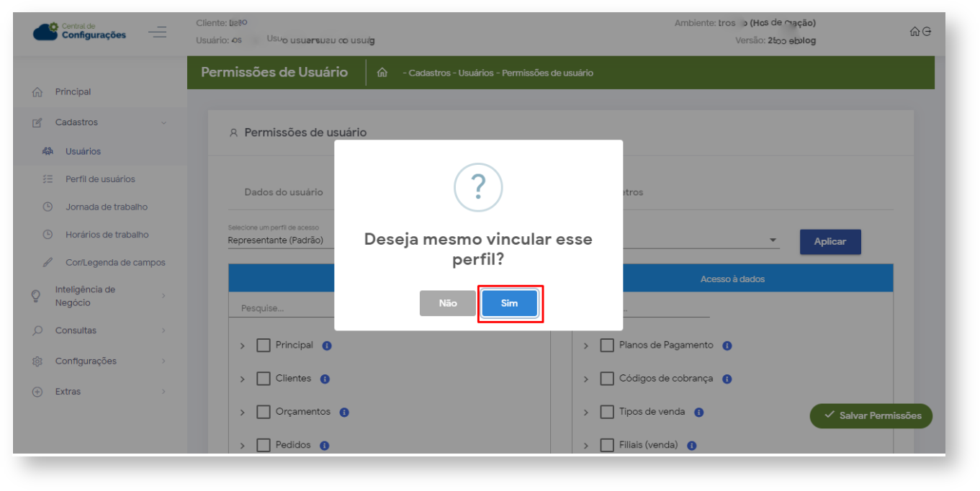
Task: Expand the Filiais (venda) row
Action: [x=586, y=446]
